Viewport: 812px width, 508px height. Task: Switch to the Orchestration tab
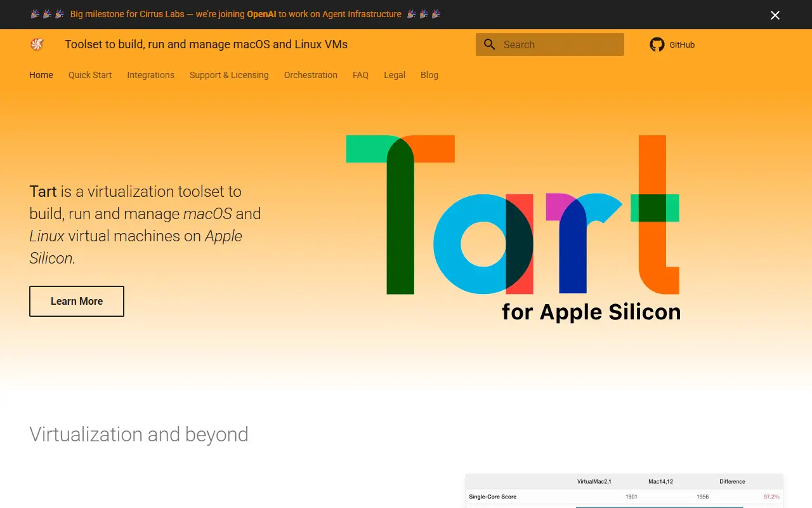(x=311, y=75)
